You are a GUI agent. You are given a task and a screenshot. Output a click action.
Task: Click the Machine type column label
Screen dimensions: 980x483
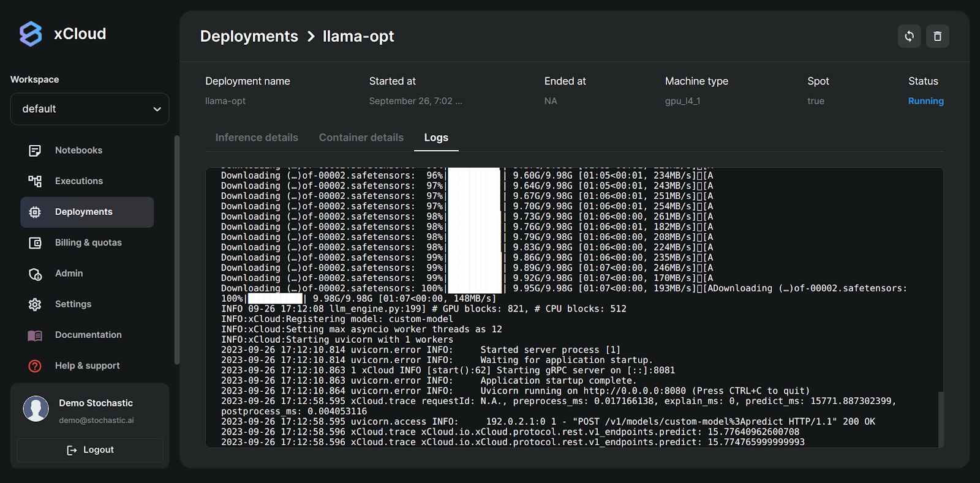click(696, 81)
